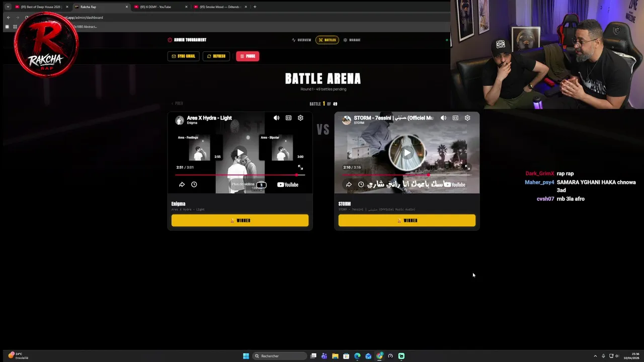
Task: Open Microsoft Store from taskbar
Action: pos(346,356)
